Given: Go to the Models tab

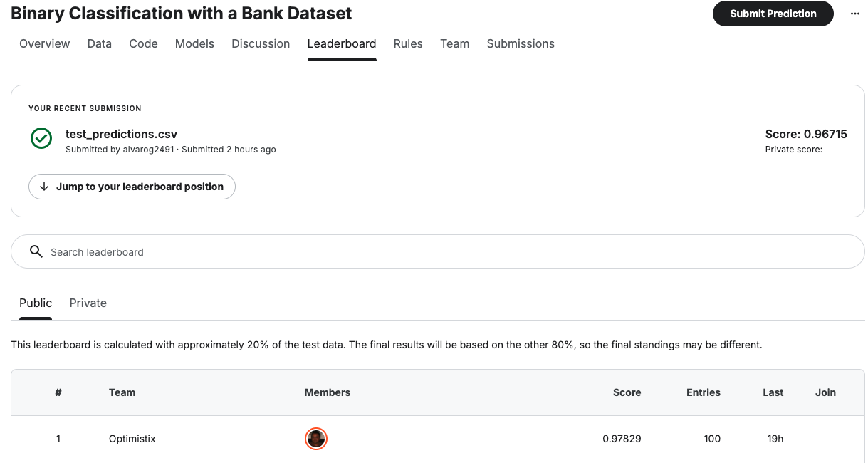Looking at the screenshot, I should pos(194,43).
